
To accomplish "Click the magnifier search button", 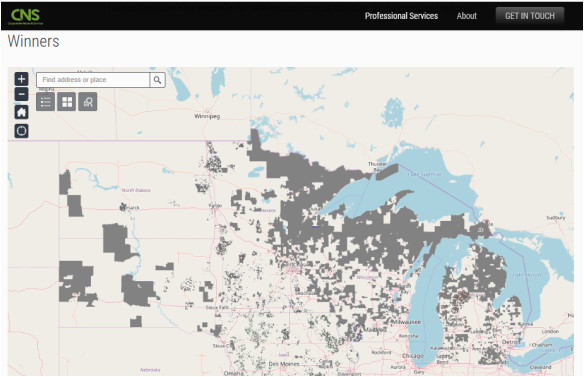I will point(158,80).
